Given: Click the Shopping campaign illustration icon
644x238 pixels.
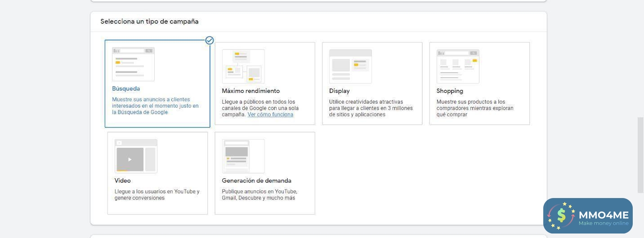Looking at the screenshot, I should point(458,66).
